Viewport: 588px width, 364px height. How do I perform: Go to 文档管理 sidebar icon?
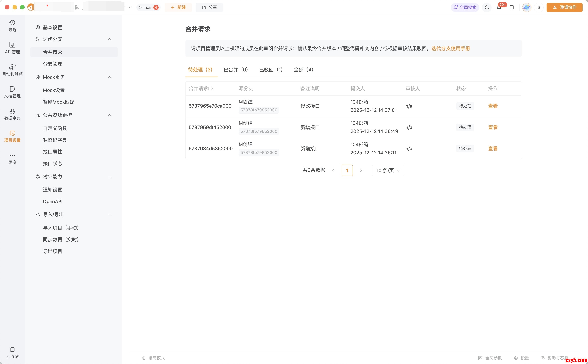pos(12,92)
